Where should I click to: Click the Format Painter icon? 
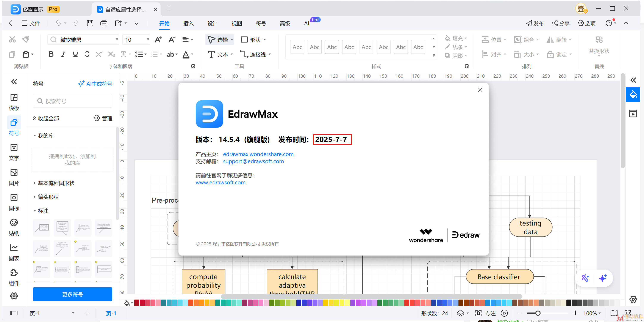[x=26, y=39]
